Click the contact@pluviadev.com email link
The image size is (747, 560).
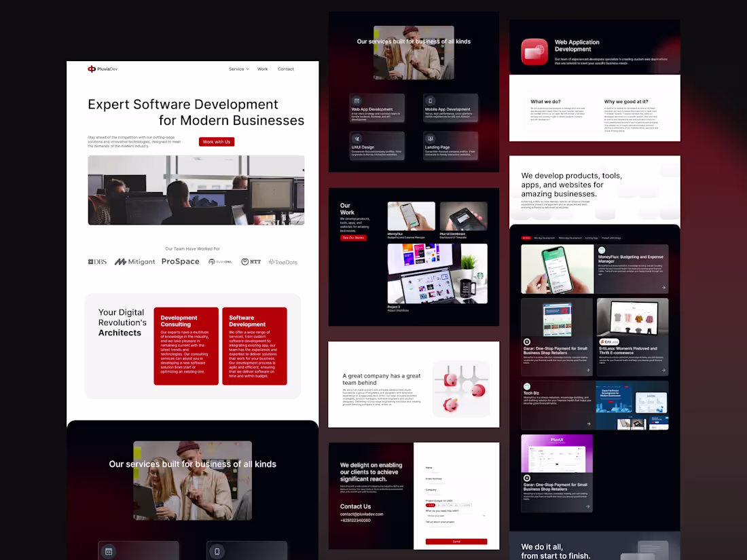coord(361,515)
